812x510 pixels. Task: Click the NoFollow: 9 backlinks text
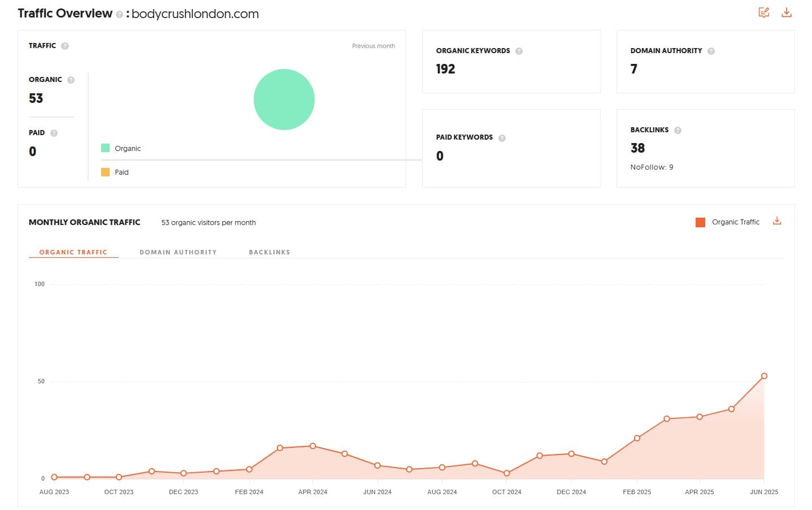[652, 167]
